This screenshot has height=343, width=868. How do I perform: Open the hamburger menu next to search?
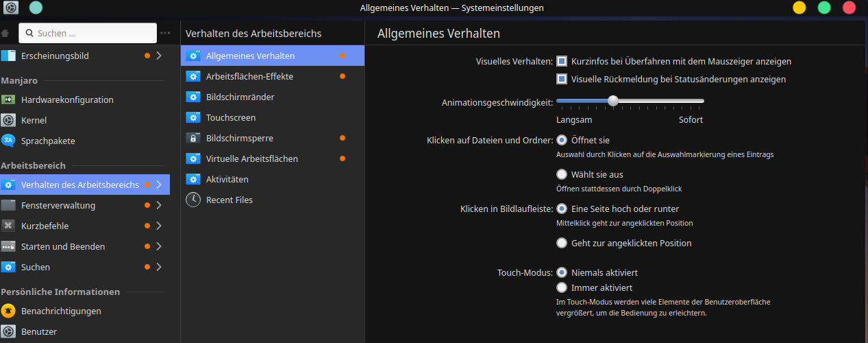(x=165, y=33)
